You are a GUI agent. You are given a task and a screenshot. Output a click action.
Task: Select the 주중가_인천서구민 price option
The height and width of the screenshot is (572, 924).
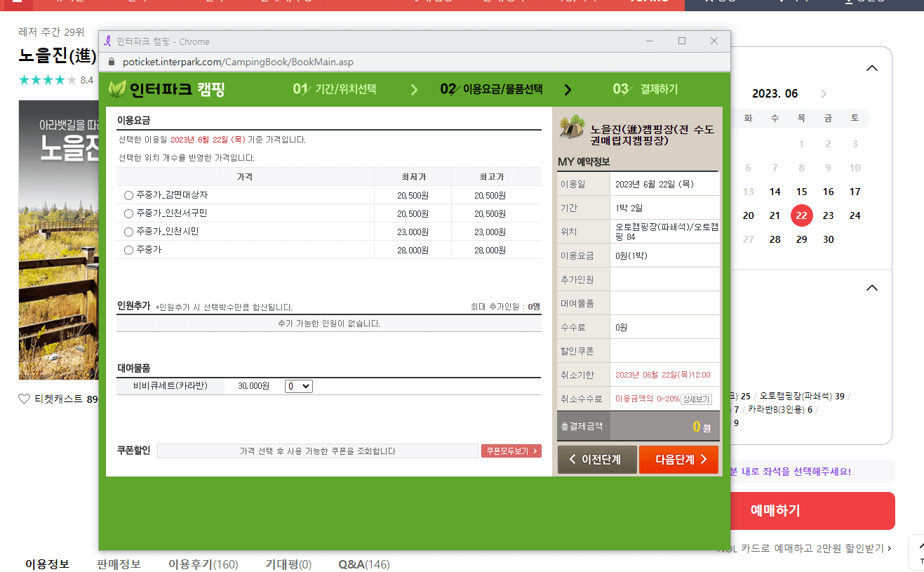[x=128, y=213]
